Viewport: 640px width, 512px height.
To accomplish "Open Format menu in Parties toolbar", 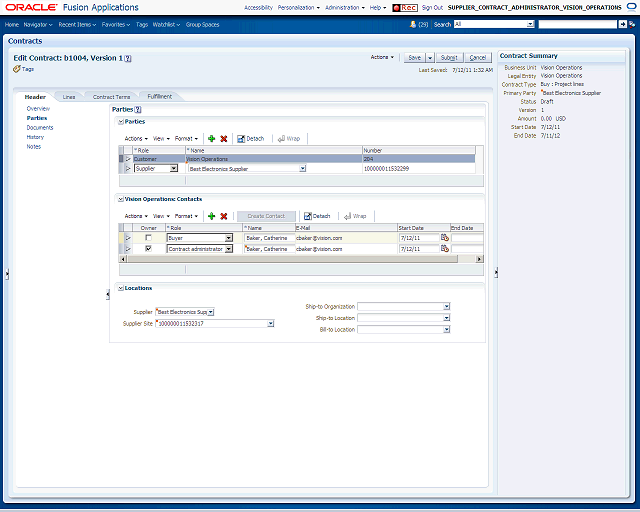I will (186, 139).
